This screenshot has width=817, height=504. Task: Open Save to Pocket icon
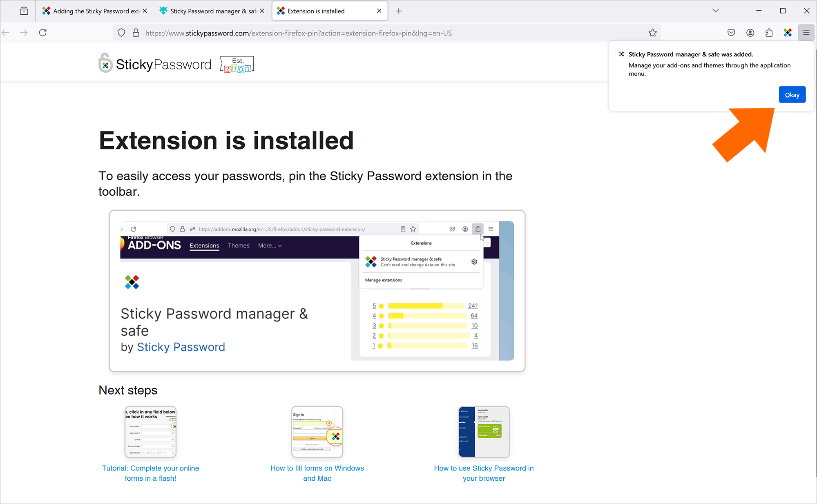pyautogui.click(x=731, y=33)
